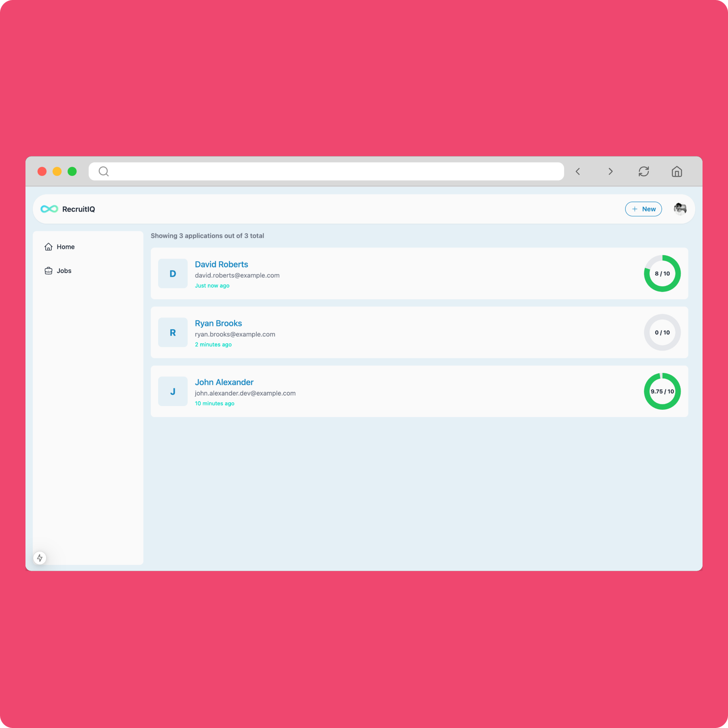Click the 9.75 / 10 score ring
This screenshot has height=728, width=728.
click(662, 391)
